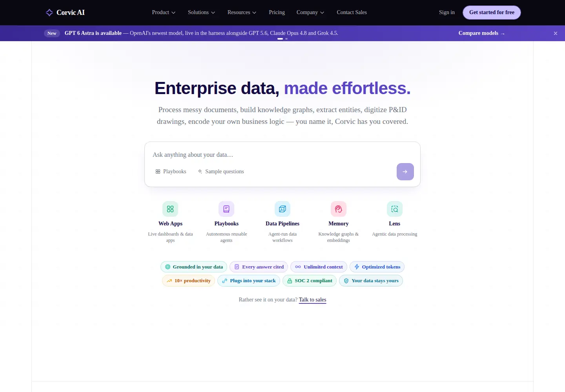Open Contact Sales in the navbar

click(x=352, y=13)
